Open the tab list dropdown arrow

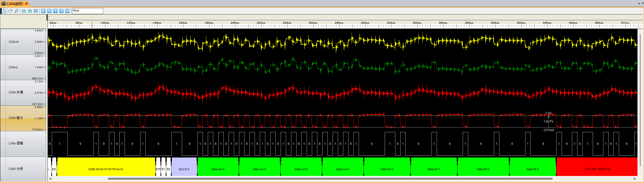point(639,4)
